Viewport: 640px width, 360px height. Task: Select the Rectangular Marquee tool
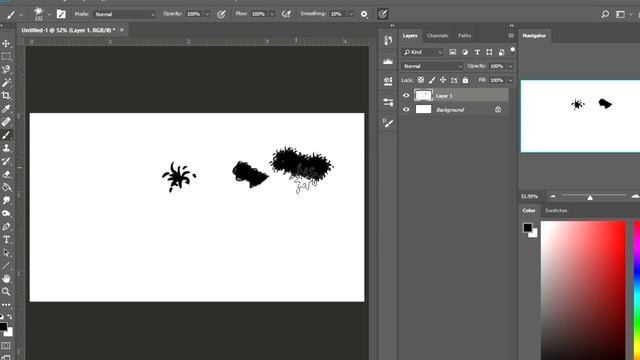coord(6,56)
